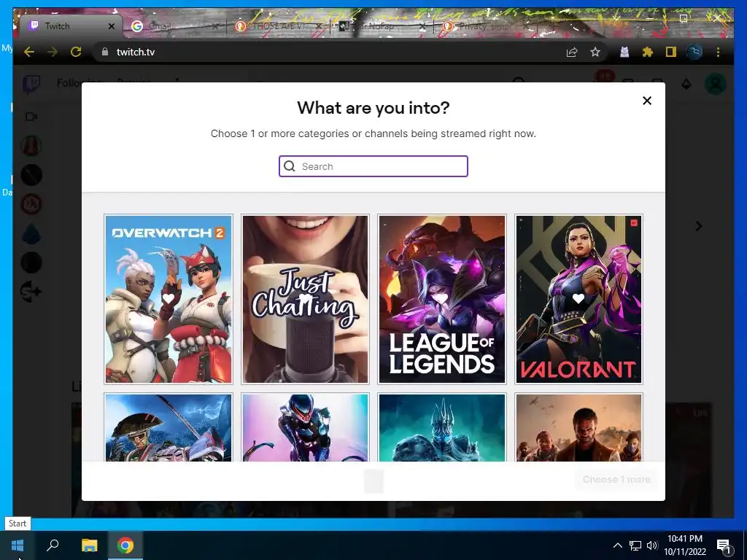Open the volume tray icon
This screenshot has height=560, width=747.
[652, 545]
